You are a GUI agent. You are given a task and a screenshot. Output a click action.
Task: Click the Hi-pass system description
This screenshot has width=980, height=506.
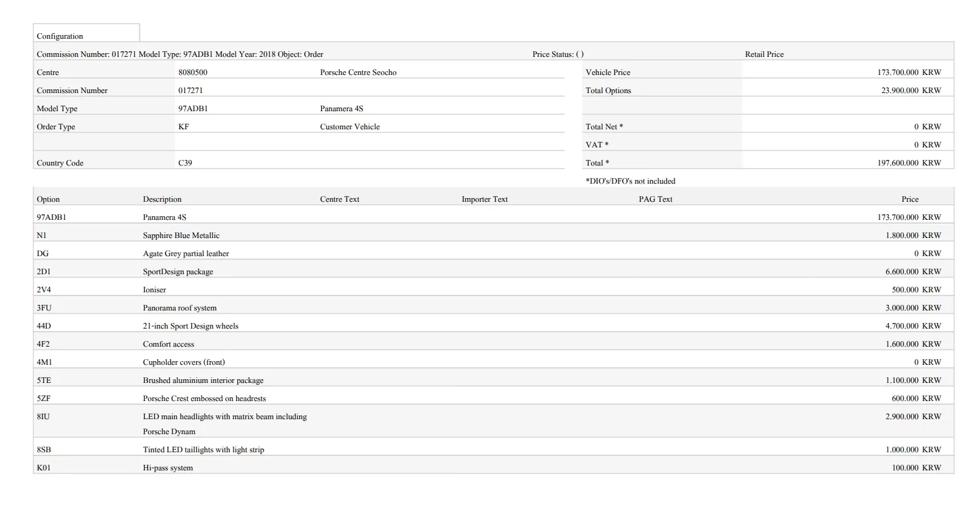(x=167, y=468)
